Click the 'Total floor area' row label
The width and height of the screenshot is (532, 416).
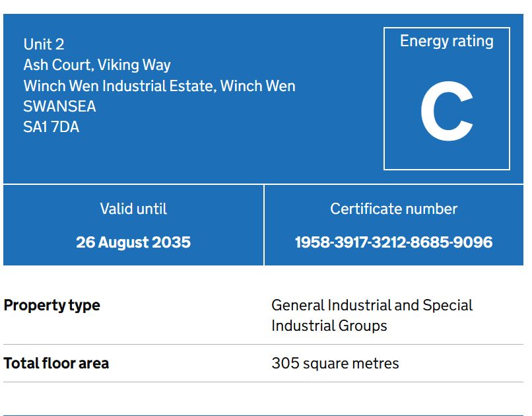(56, 363)
